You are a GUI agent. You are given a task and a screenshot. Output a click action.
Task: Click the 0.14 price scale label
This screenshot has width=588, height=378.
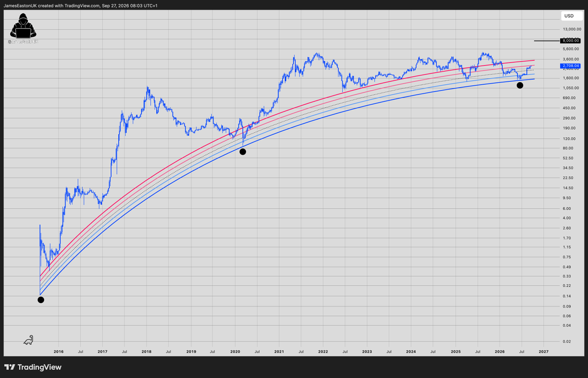(568, 296)
